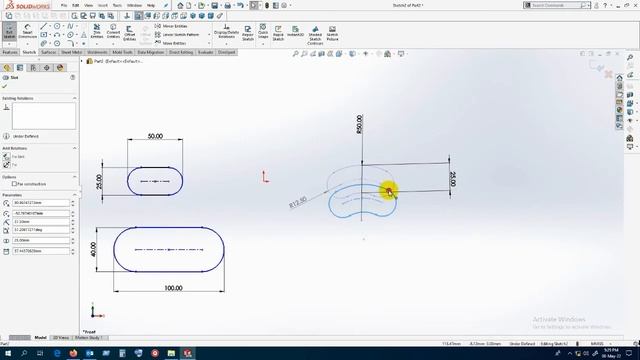Collapse the Parameters section
Viewport: 640px width, 360px height.
pos(74,195)
